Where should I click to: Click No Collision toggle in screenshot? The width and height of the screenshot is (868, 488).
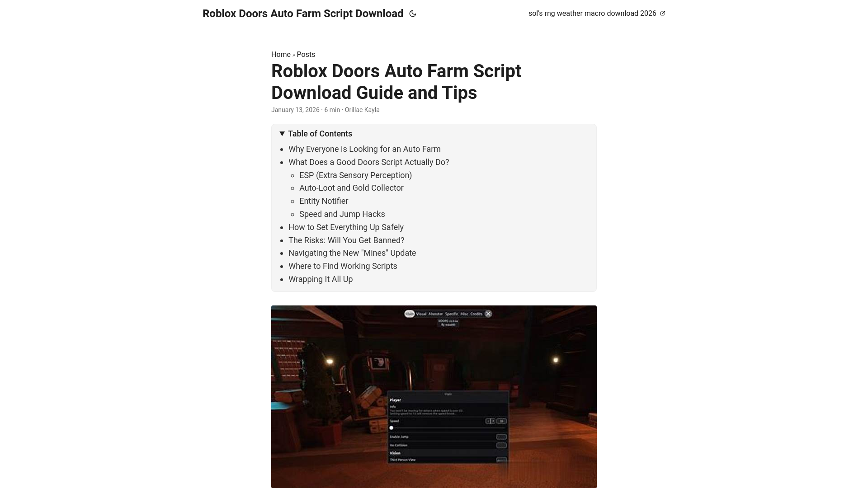coord(501,445)
